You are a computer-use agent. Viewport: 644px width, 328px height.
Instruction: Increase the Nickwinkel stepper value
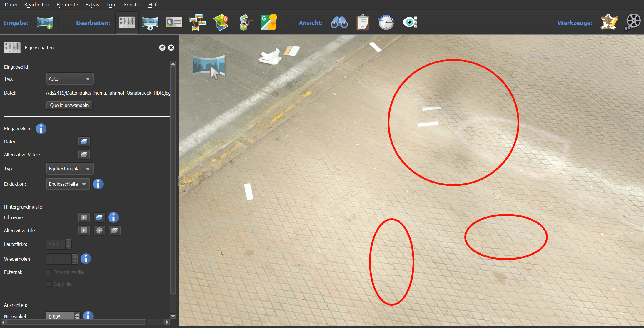[x=77, y=314]
